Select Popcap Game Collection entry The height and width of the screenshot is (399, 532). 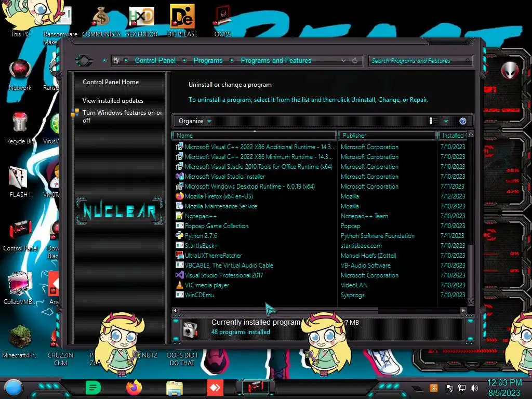(217, 226)
